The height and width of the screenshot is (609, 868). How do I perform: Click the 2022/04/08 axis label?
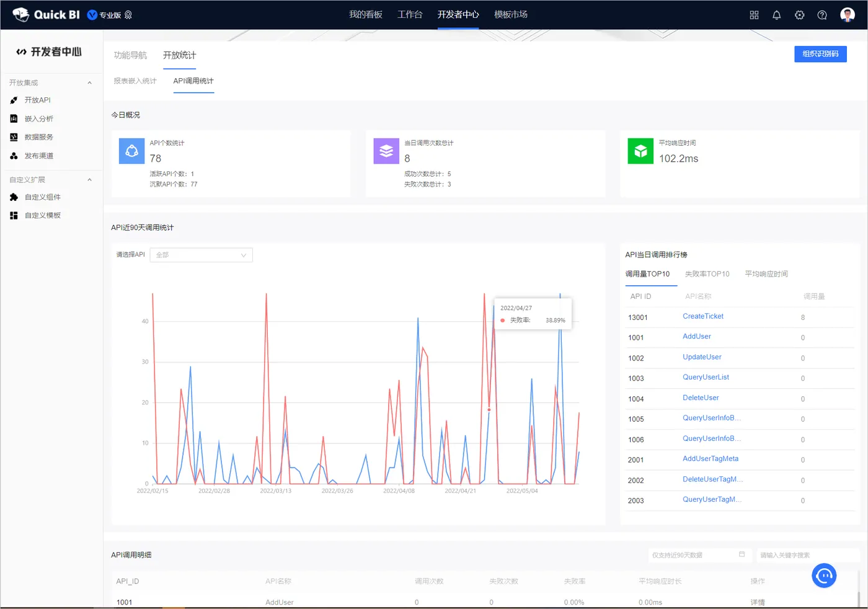coord(399,491)
